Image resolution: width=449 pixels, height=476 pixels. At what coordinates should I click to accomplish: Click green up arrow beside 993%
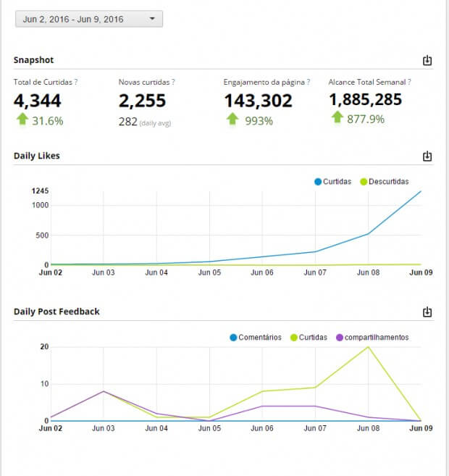[x=232, y=119]
